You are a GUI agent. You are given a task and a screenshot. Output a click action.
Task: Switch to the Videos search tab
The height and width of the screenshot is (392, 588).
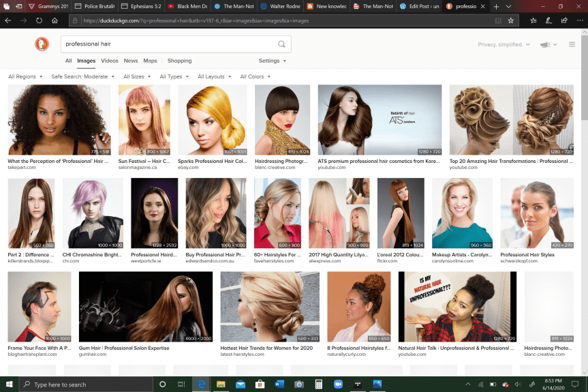coord(110,61)
